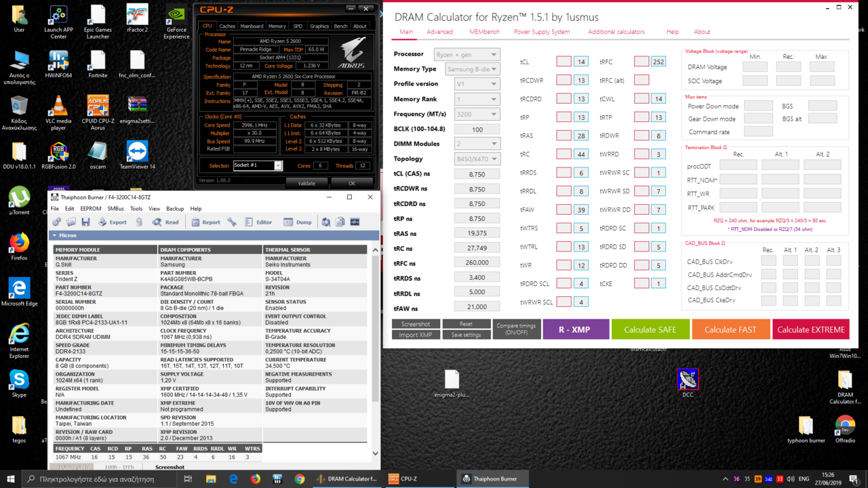The image size is (868, 488).
Task: Switch to the MEMbench tab
Action: pos(484,32)
